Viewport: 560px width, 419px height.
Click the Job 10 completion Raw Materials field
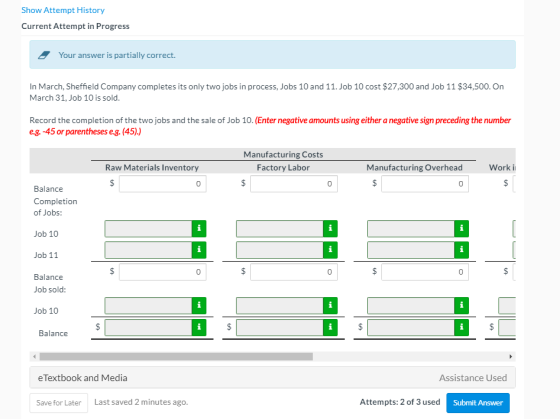[149, 229]
